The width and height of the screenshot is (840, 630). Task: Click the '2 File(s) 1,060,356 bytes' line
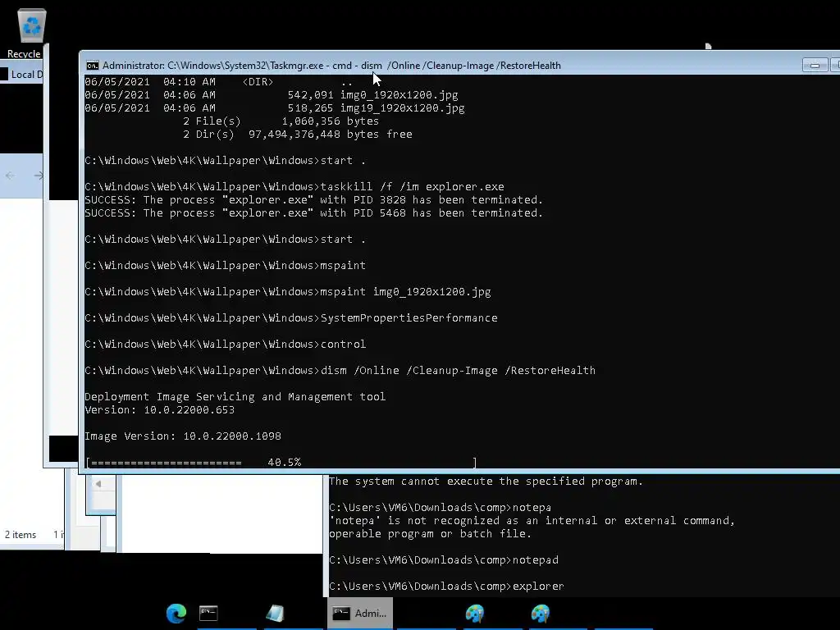pos(281,121)
